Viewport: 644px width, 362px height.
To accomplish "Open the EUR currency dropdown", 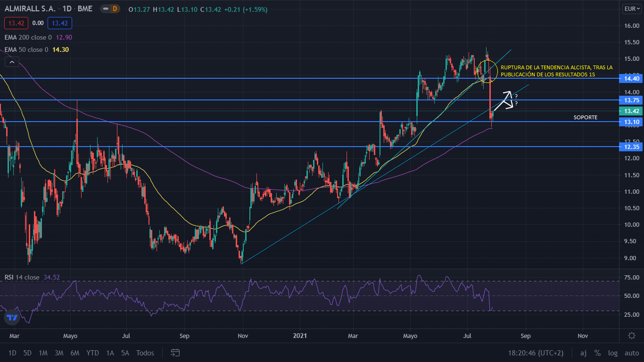I will (630, 9).
